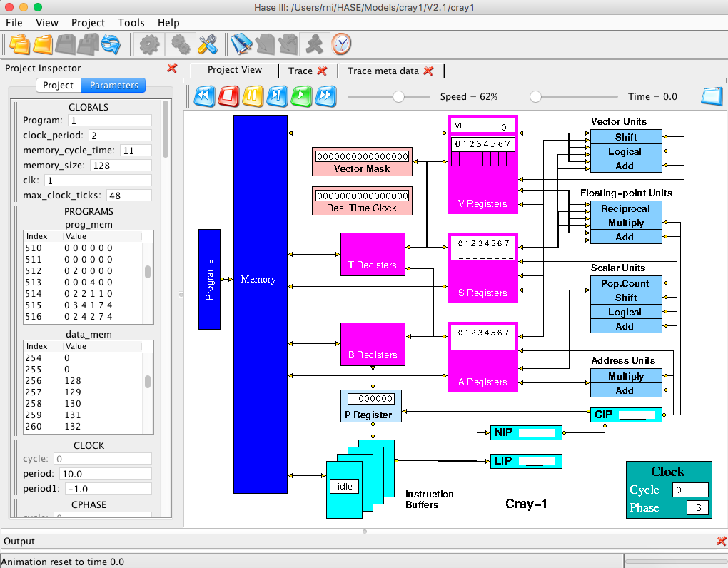Click the Memory block in diagram
The image size is (728, 568).
[x=260, y=304]
